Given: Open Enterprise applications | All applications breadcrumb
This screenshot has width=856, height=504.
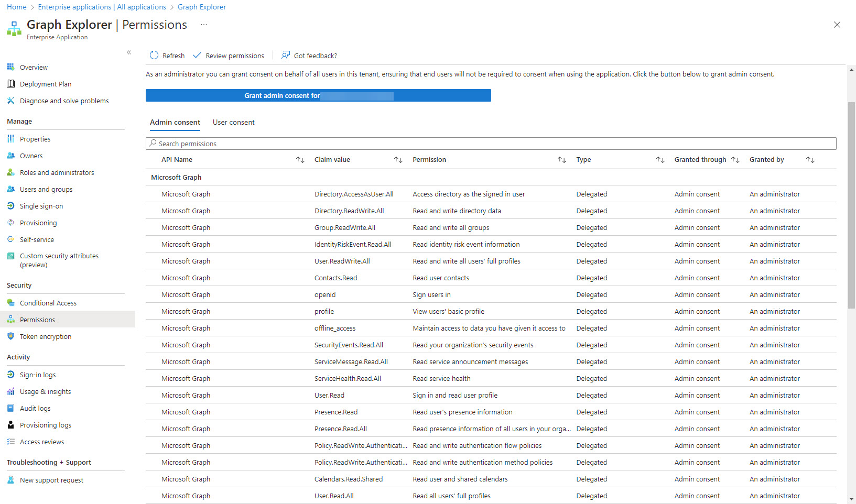Looking at the screenshot, I should (102, 7).
